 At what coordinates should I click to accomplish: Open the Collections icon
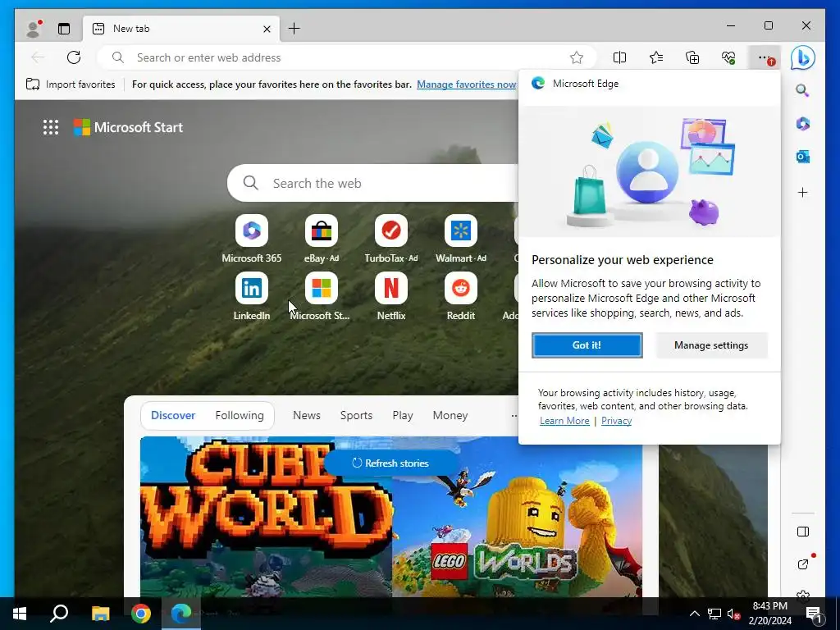(x=692, y=57)
